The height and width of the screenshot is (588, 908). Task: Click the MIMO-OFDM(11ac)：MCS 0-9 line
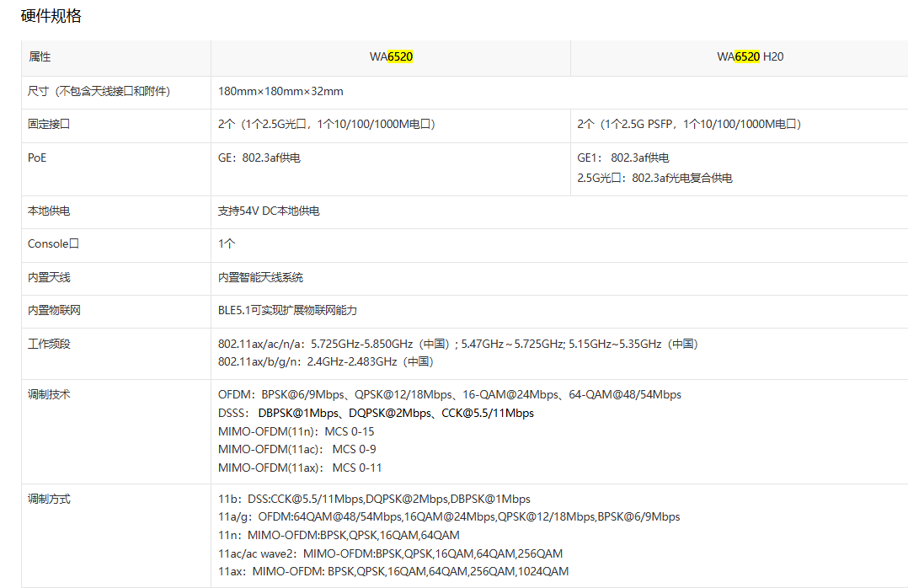tap(297, 449)
